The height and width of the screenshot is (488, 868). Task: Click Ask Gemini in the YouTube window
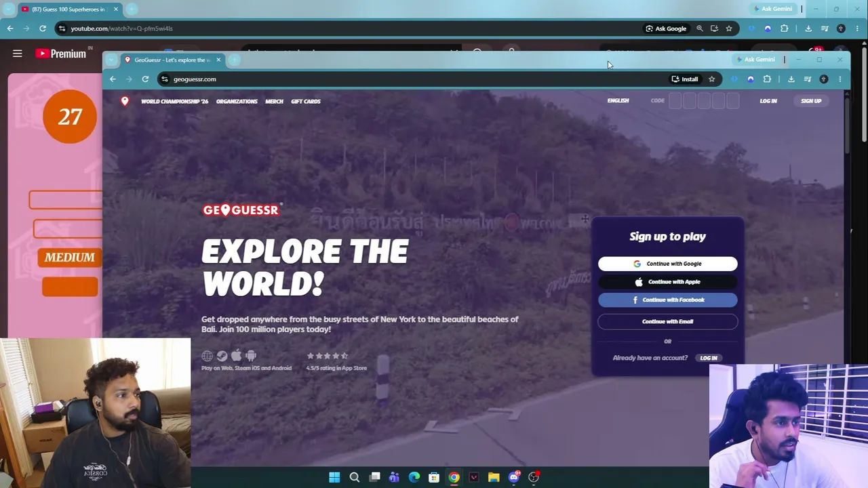[x=772, y=9]
